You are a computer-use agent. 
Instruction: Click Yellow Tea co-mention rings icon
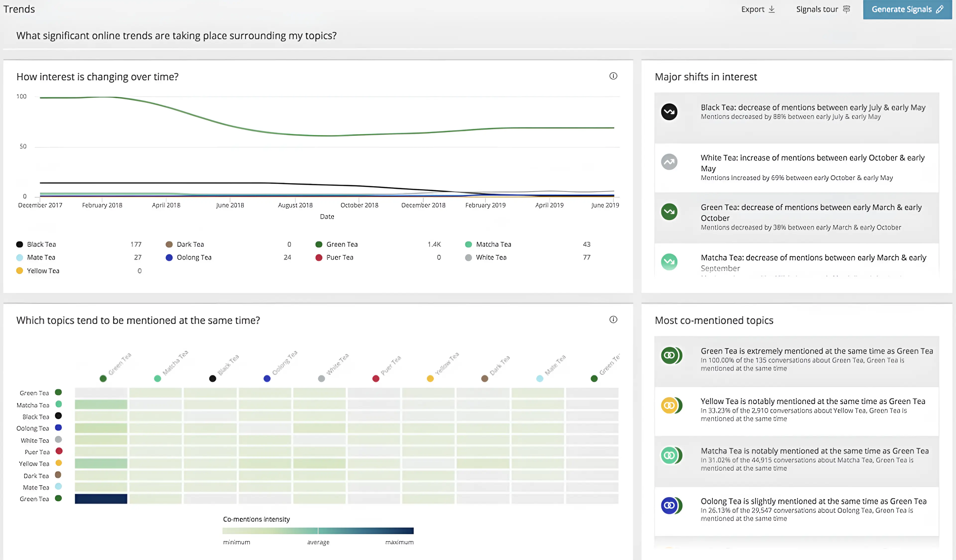point(671,405)
